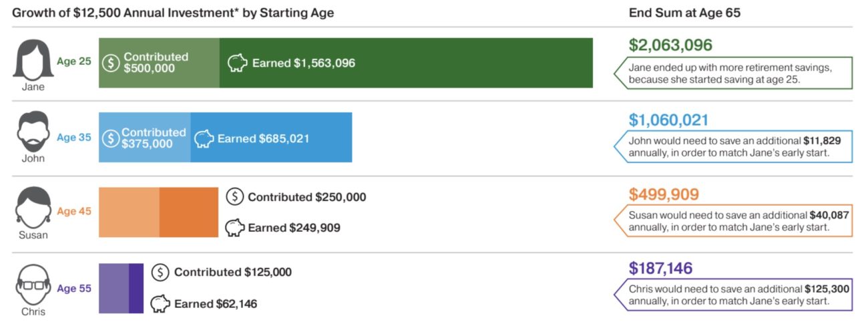The height and width of the screenshot is (328, 868).
Task: Click John's bearded avatar icon
Action: [x=33, y=132]
